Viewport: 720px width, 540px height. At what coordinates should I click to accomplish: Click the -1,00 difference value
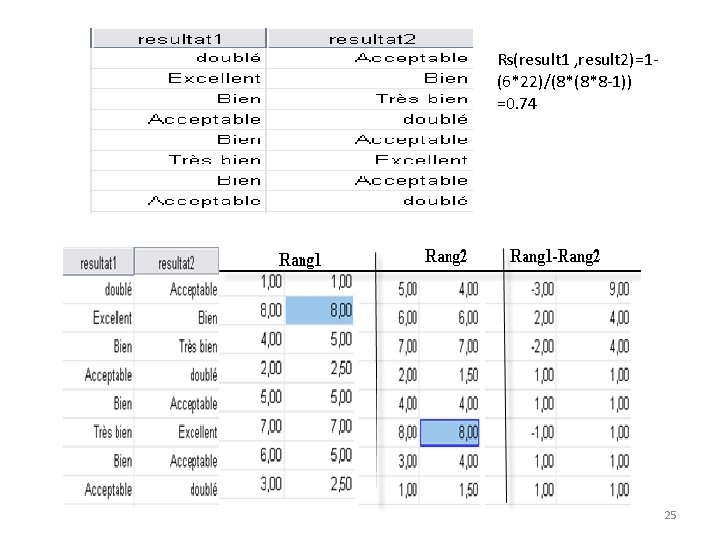(x=542, y=433)
